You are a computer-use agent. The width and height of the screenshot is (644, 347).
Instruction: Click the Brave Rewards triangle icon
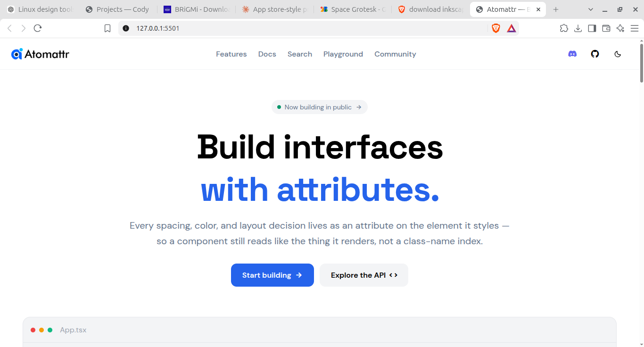click(512, 28)
